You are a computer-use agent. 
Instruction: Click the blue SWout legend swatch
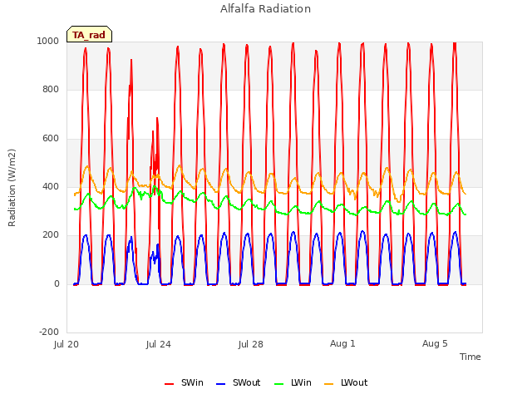pyautogui.click(x=220, y=384)
